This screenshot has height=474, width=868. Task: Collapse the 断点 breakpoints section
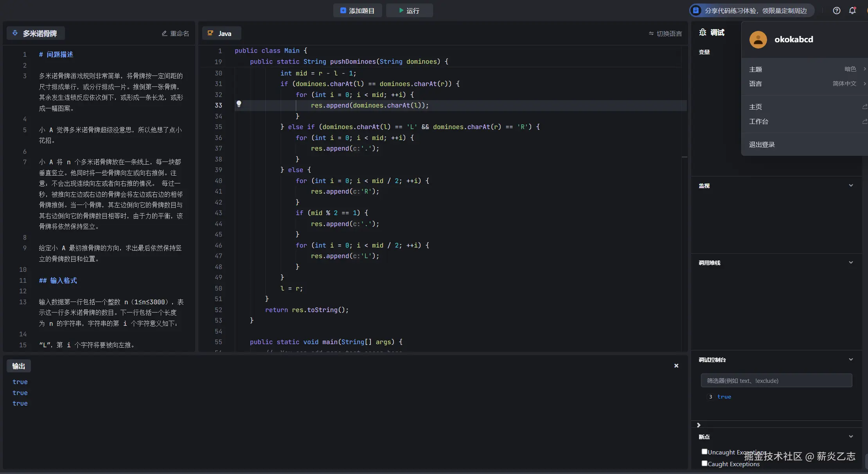[851, 436]
